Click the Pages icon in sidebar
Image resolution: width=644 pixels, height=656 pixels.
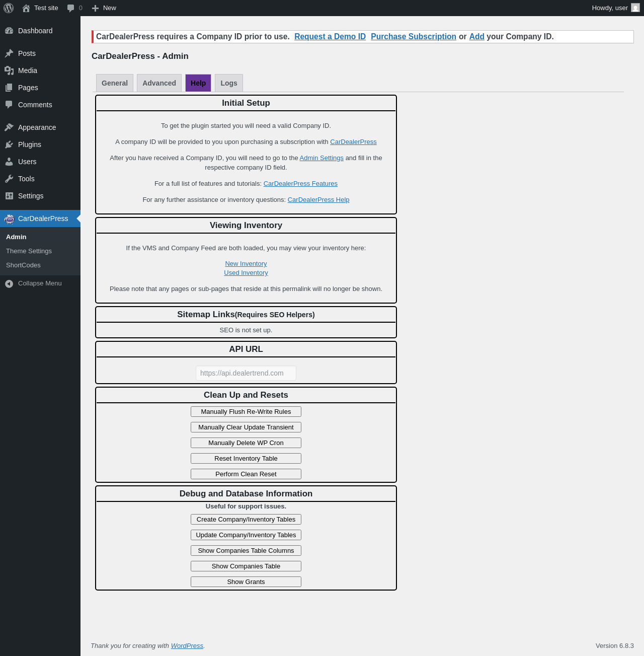coord(9,88)
